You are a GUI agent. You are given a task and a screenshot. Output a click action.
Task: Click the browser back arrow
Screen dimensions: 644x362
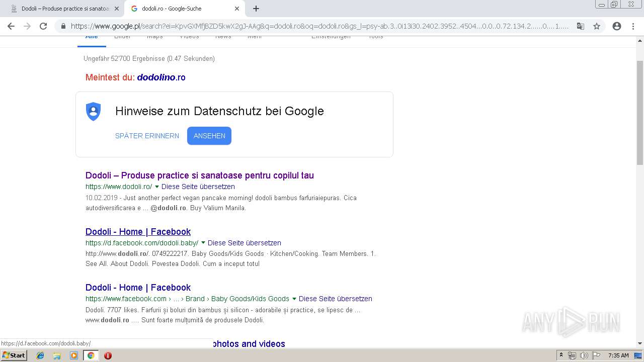click(x=11, y=26)
